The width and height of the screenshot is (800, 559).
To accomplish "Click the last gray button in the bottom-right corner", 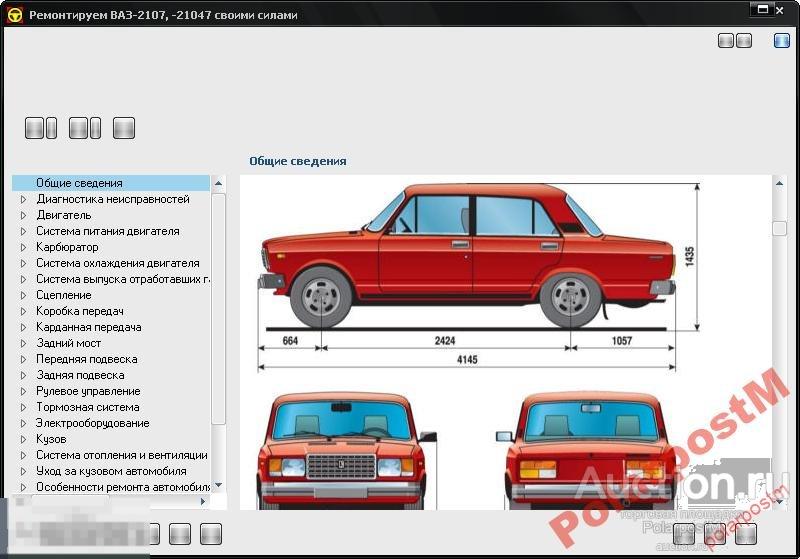I will coord(746,534).
